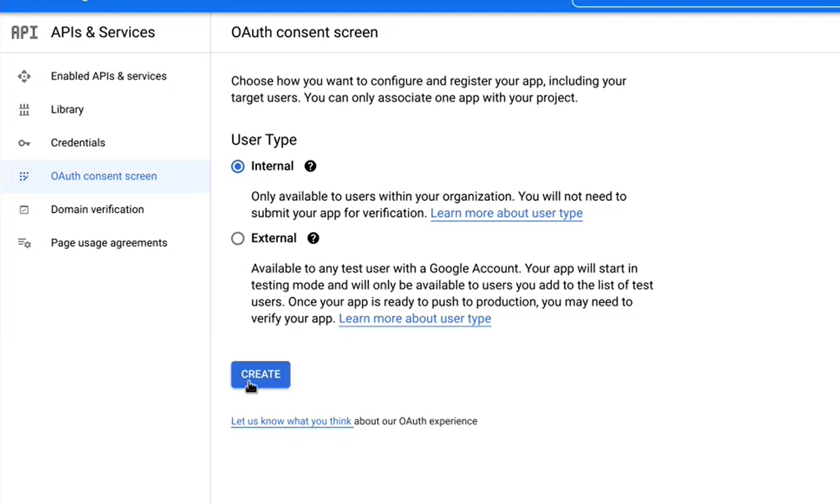Click the Domain verification checkbox icon
Screen dimensions: 840x504
coord(24,210)
